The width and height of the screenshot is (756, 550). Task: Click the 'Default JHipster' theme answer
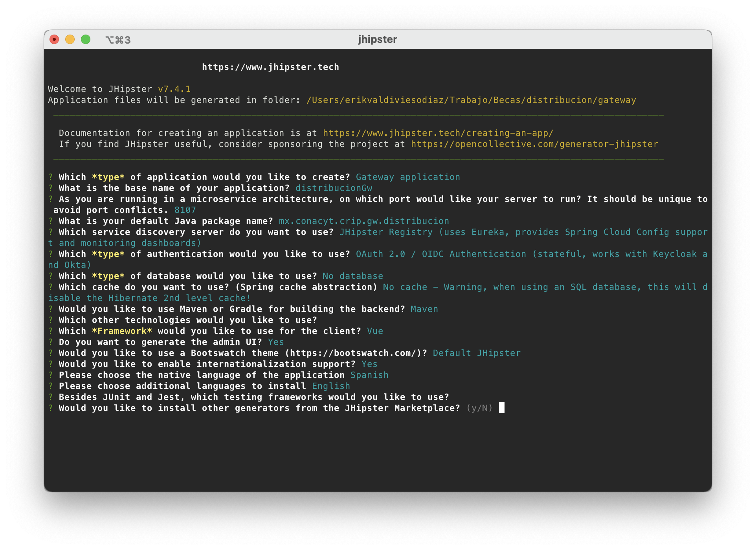pyautogui.click(x=477, y=353)
